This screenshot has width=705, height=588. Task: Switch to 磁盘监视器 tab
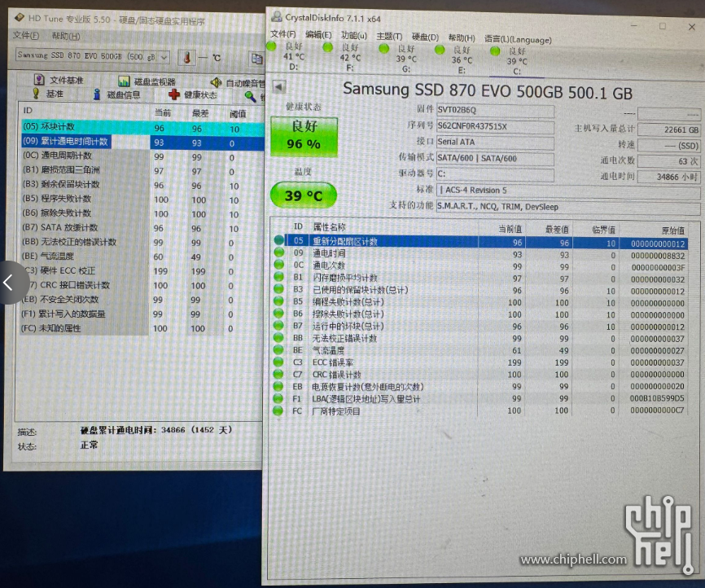click(147, 81)
